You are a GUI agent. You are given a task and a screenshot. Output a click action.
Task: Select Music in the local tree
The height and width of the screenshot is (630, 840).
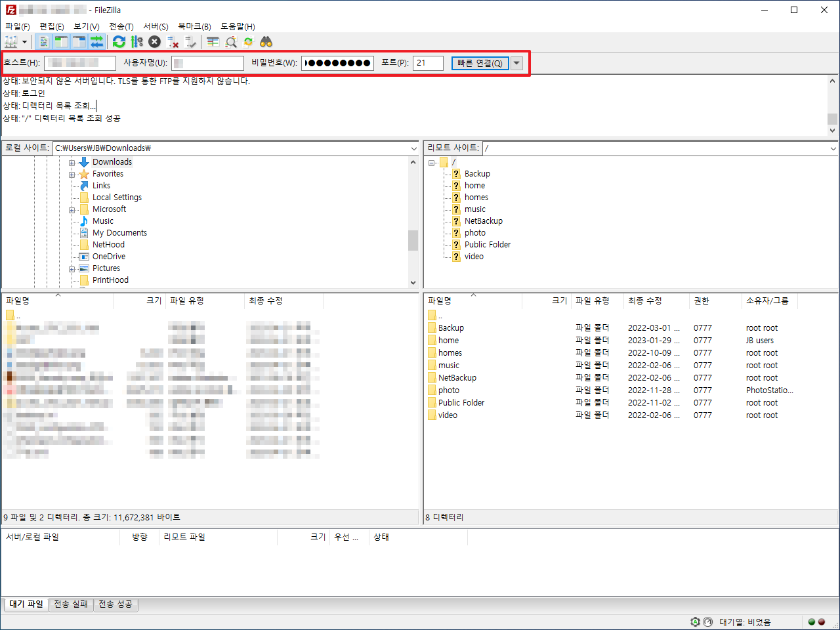point(103,221)
